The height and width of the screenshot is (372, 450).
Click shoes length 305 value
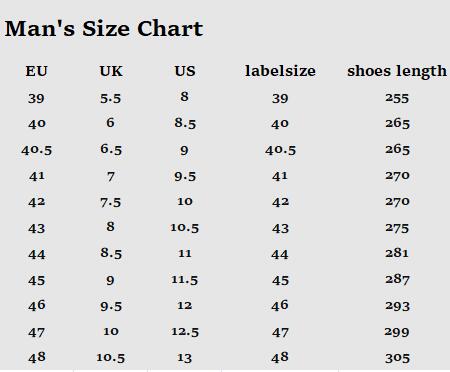coord(397,358)
